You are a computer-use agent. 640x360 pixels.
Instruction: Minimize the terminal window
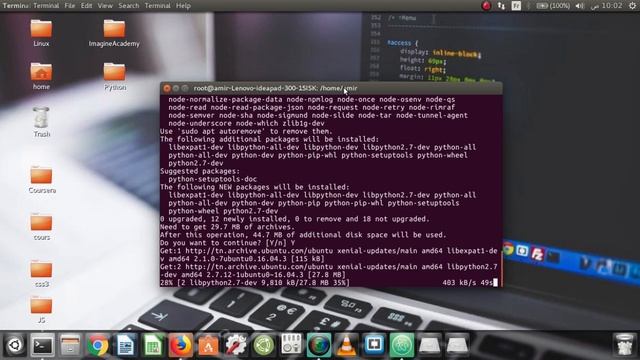coord(176,88)
